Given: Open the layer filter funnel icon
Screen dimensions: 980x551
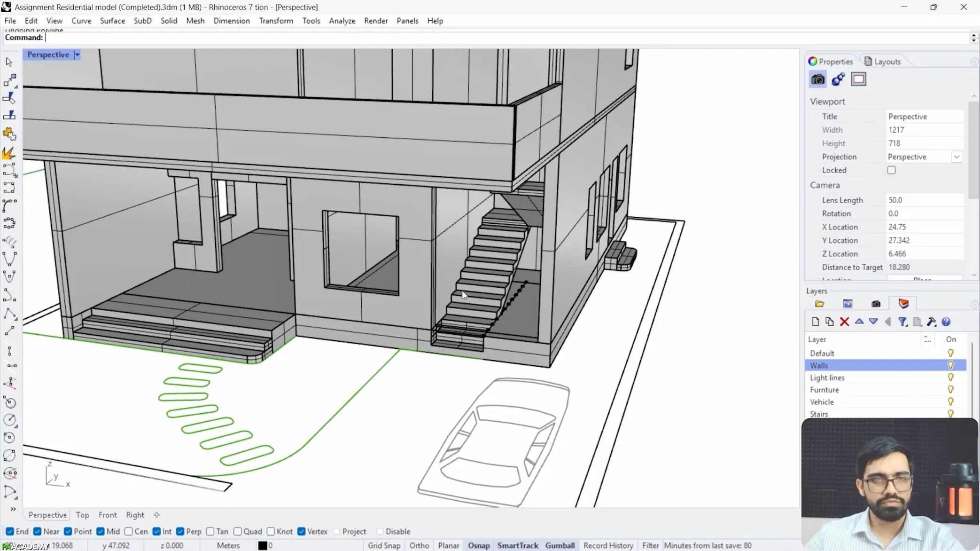Looking at the screenshot, I should tap(902, 322).
